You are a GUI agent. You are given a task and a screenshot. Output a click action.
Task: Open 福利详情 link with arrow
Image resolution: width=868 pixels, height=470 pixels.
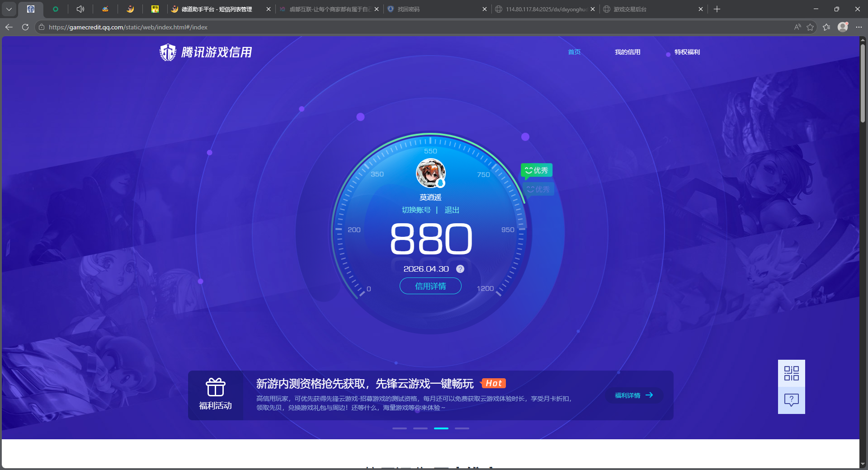click(x=634, y=395)
